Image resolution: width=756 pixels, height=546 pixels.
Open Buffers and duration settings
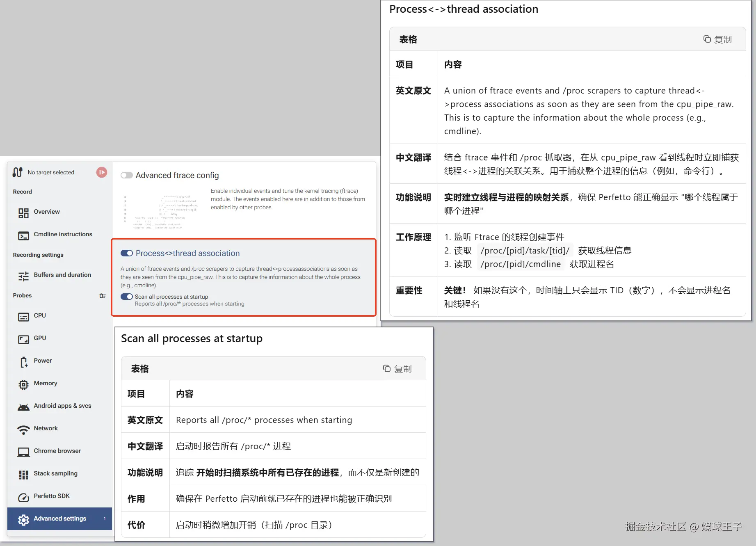click(x=62, y=275)
